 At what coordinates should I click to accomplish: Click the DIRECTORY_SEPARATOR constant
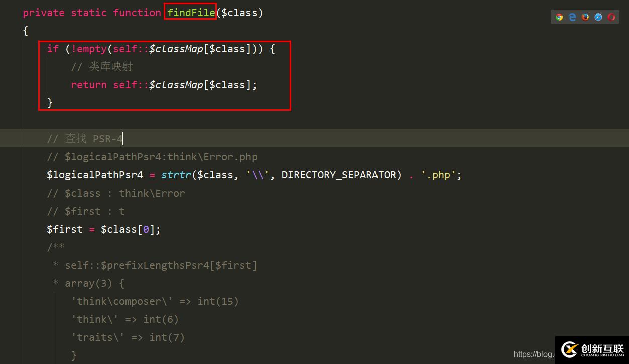[339, 175]
